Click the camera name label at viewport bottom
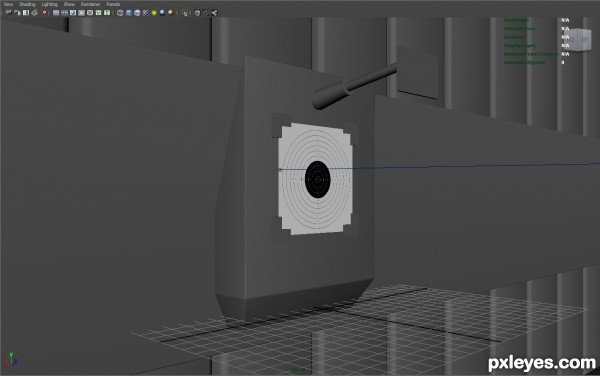 pyautogui.click(x=297, y=370)
